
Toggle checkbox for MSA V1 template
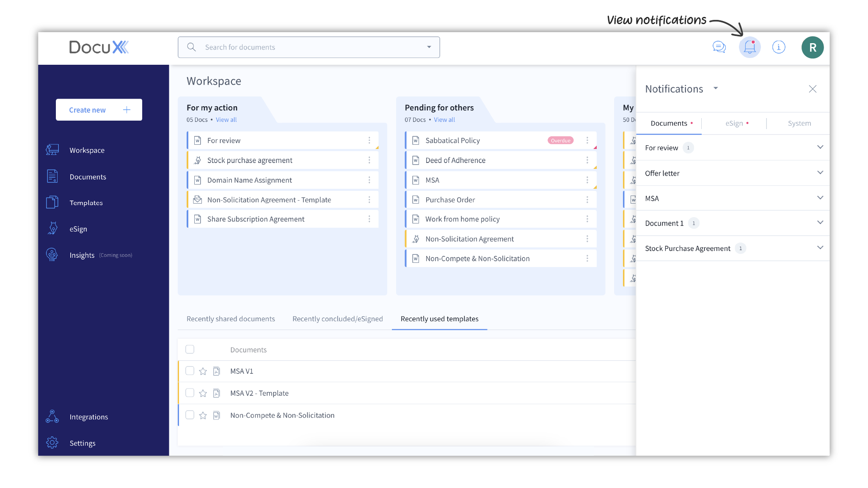[x=190, y=371]
